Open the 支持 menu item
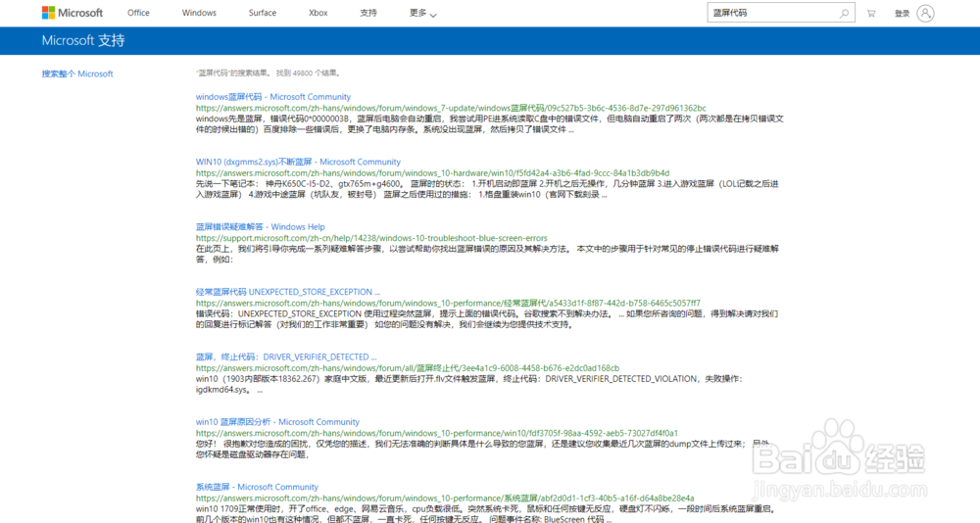 [368, 13]
